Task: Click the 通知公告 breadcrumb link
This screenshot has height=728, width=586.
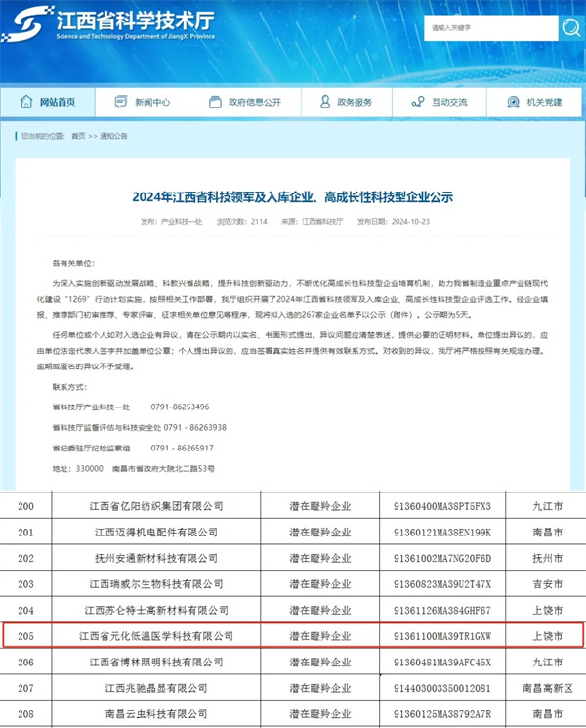Action: 114,136
